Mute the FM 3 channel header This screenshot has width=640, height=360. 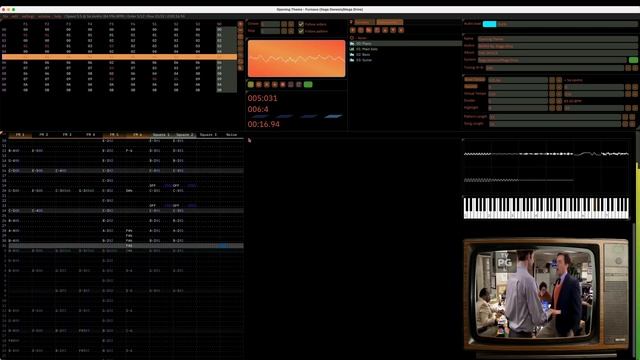coord(67,134)
